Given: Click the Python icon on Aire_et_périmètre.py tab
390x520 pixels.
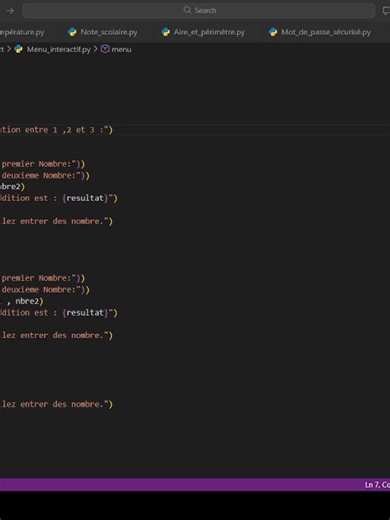Looking at the screenshot, I should pyautogui.click(x=166, y=32).
